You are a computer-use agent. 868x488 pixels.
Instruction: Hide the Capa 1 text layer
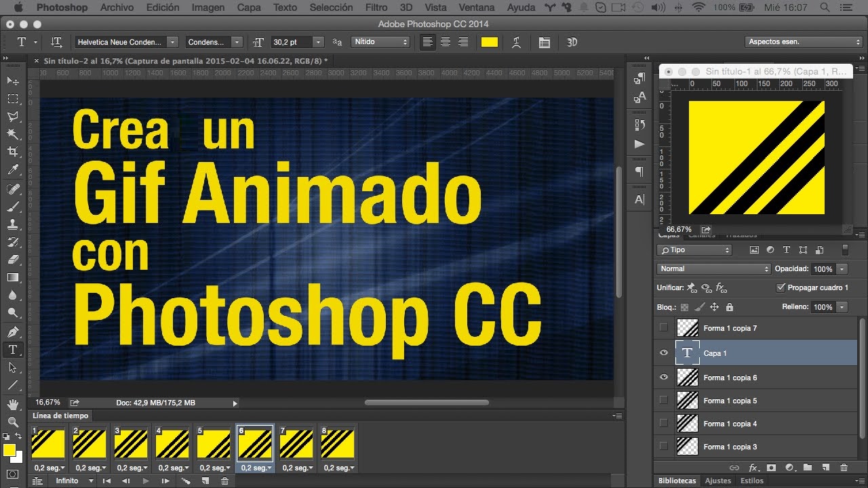664,353
